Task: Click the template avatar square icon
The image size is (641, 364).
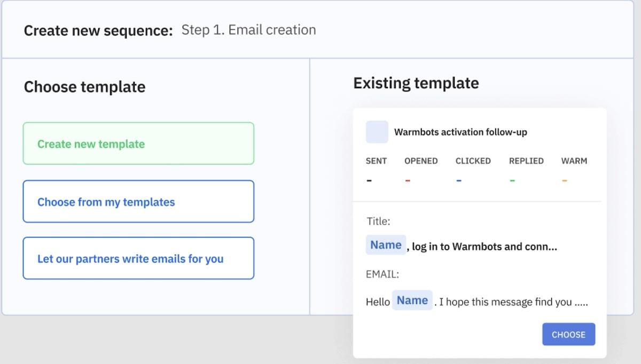Action: coord(377,132)
